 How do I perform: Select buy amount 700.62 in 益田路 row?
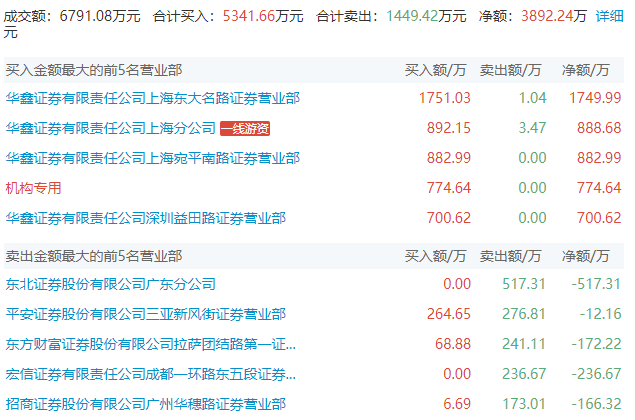pos(449,218)
